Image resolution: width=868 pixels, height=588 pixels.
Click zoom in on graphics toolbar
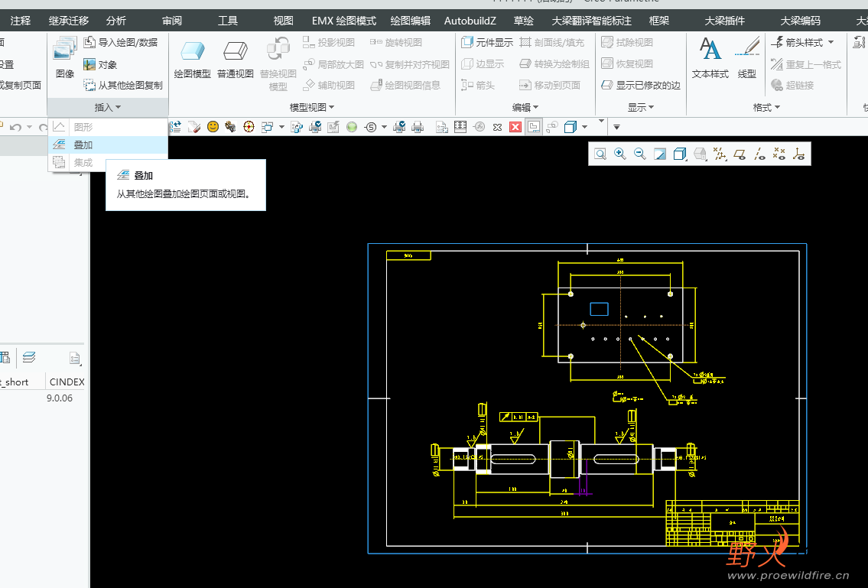pos(620,154)
